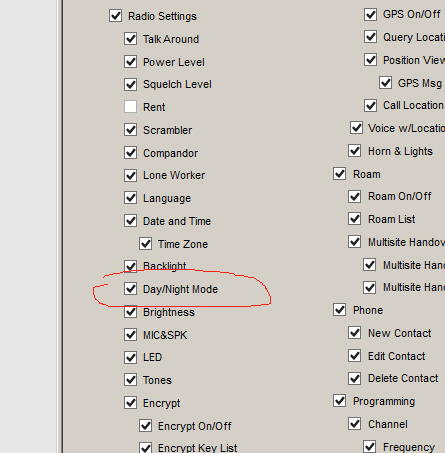This screenshot has height=453, width=445.
Task: Uncheck the Time Zone checkbox
Action: [x=145, y=244]
